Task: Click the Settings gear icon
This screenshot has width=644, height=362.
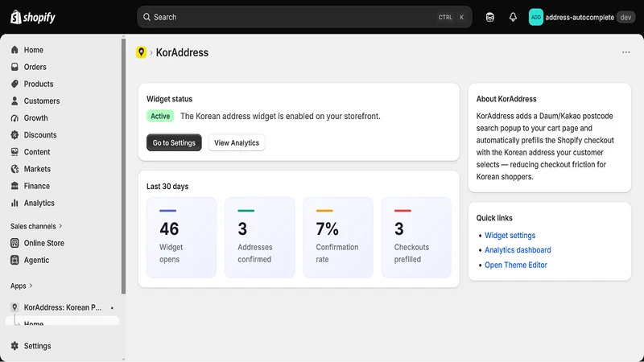Action: [x=14, y=346]
